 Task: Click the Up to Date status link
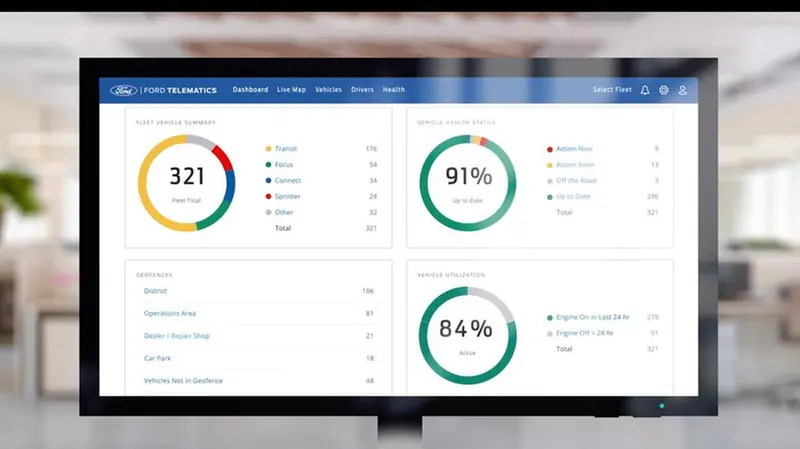pyautogui.click(x=573, y=196)
